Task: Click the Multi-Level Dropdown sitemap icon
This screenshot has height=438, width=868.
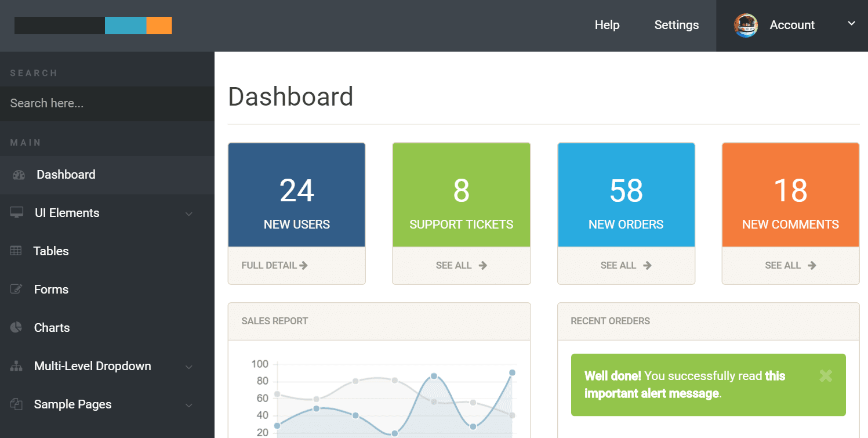Action: (x=16, y=366)
